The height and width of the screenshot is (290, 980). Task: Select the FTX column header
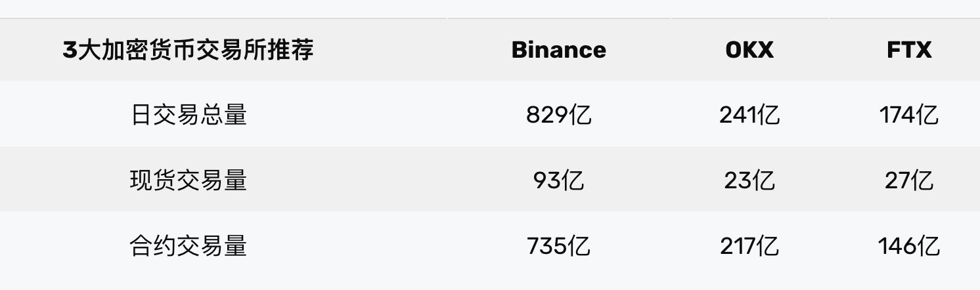click(909, 50)
